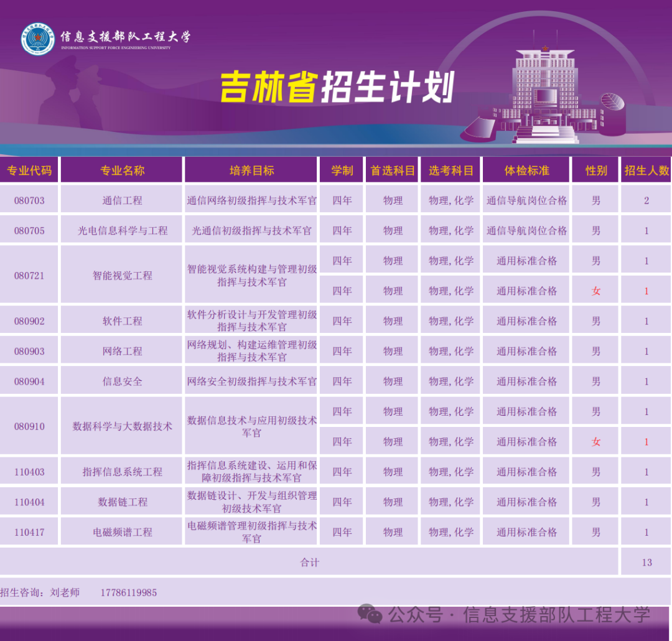672x641 pixels.
Task: Select the 专业代码 column header
Action: pos(29,171)
